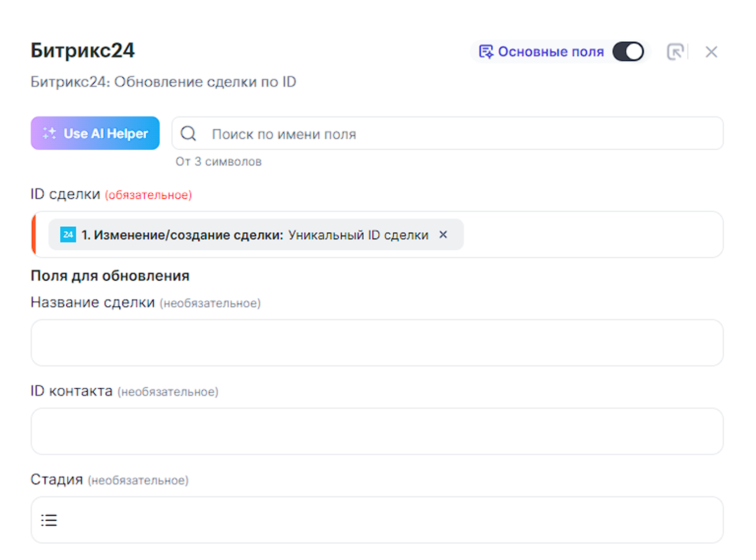The width and height of the screenshot is (756, 560).
Task: Click the sparkle icon on AI Helper
Action: coord(49,133)
